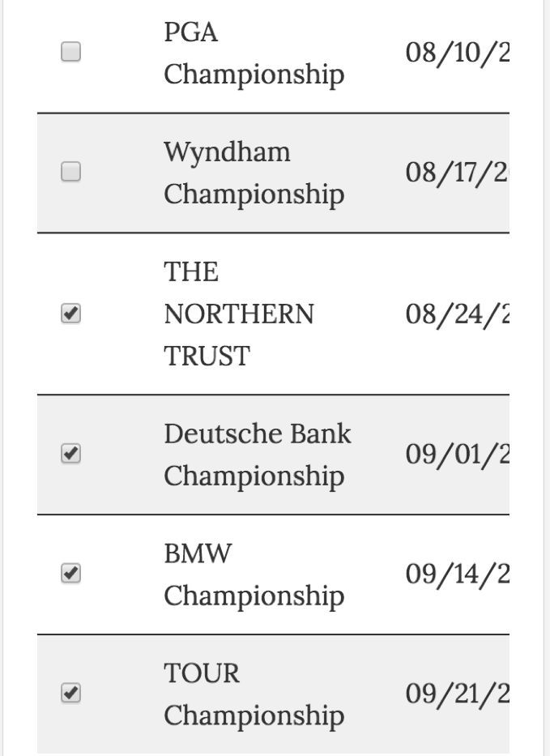
Task: Select the Wyndham Championship tournament name
Action: click(x=254, y=173)
